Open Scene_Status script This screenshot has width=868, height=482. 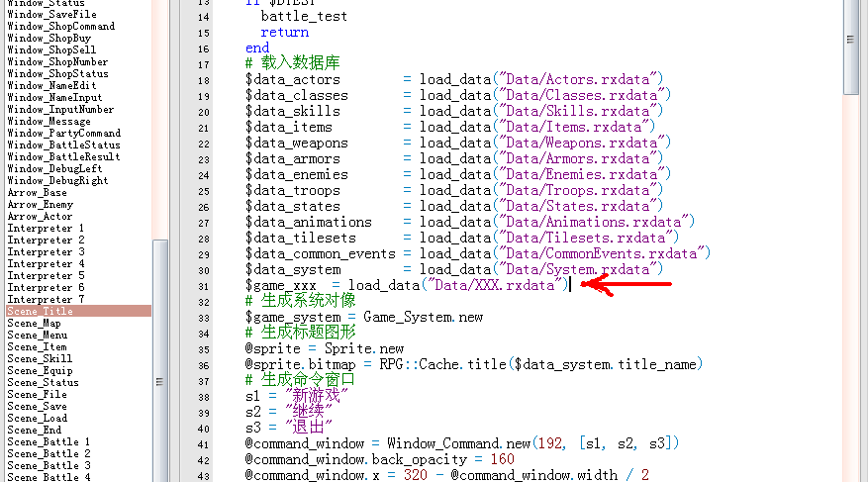43,382
